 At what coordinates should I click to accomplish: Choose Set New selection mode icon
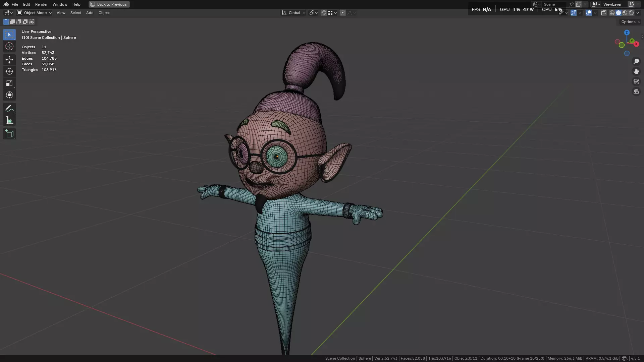[x=6, y=22]
